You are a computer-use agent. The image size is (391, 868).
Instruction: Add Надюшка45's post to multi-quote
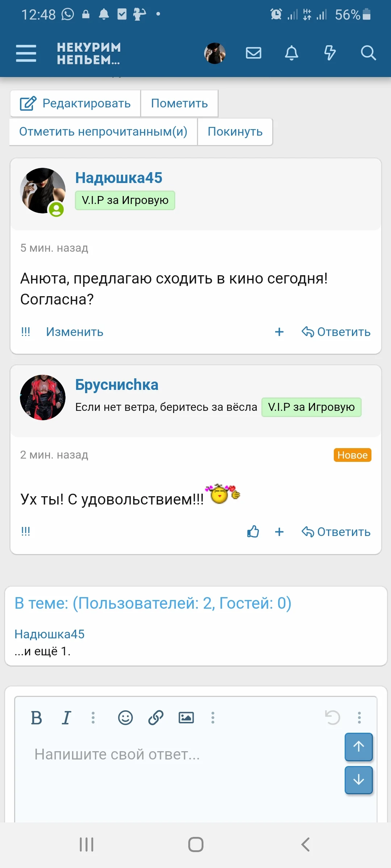coord(279,332)
